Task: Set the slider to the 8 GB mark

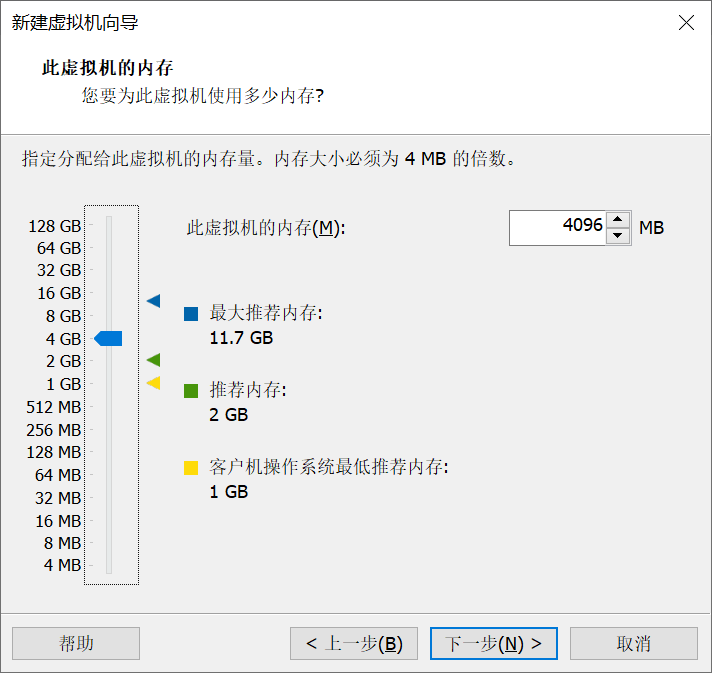Action: point(109,316)
